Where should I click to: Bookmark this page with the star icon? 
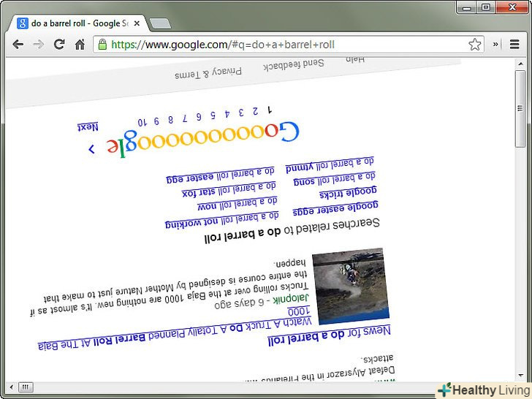tap(475, 45)
